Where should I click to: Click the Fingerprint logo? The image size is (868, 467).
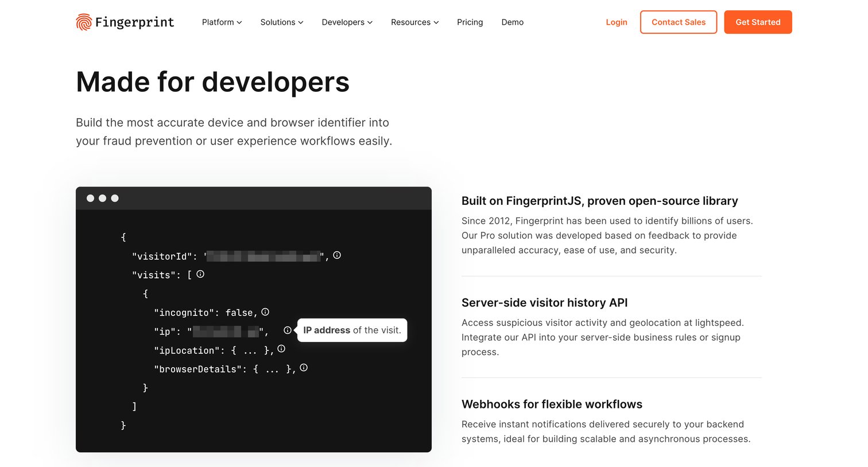tap(125, 22)
